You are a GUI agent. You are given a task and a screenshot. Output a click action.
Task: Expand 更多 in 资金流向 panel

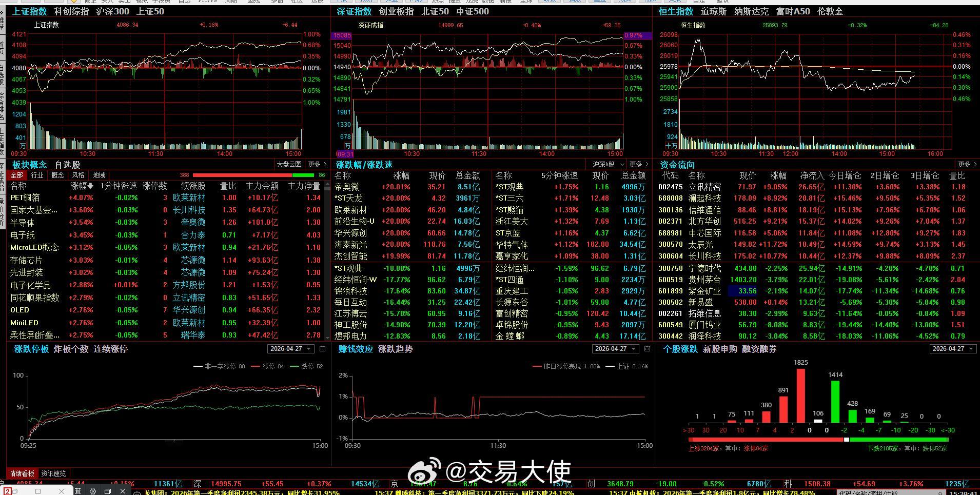pyautogui.click(x=967, y=164)
